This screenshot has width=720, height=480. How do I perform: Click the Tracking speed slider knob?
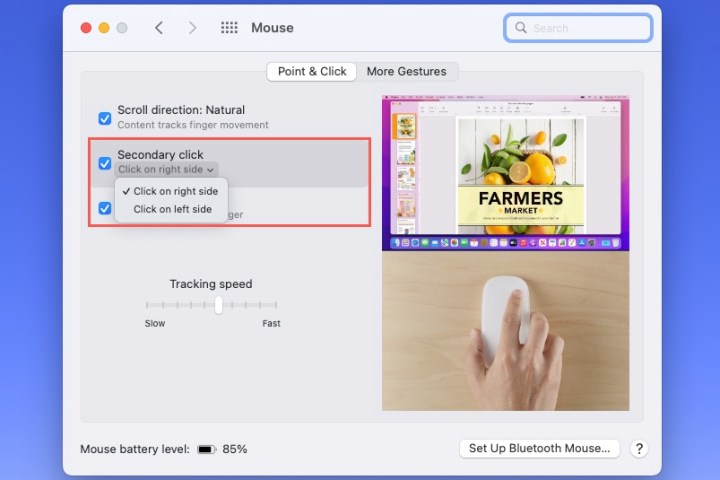[219, 305]
